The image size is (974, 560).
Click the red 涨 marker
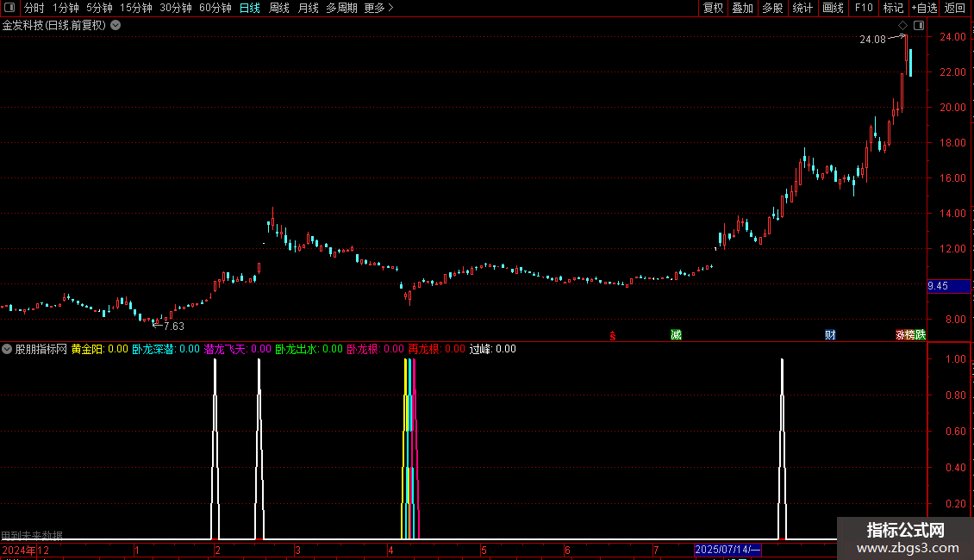coord(900,334)
